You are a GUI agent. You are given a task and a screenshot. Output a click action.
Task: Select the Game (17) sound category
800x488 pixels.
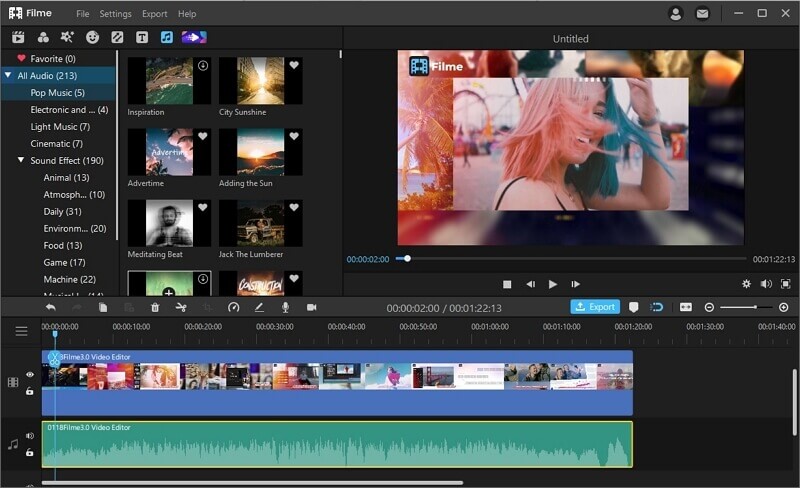point(64,262)
